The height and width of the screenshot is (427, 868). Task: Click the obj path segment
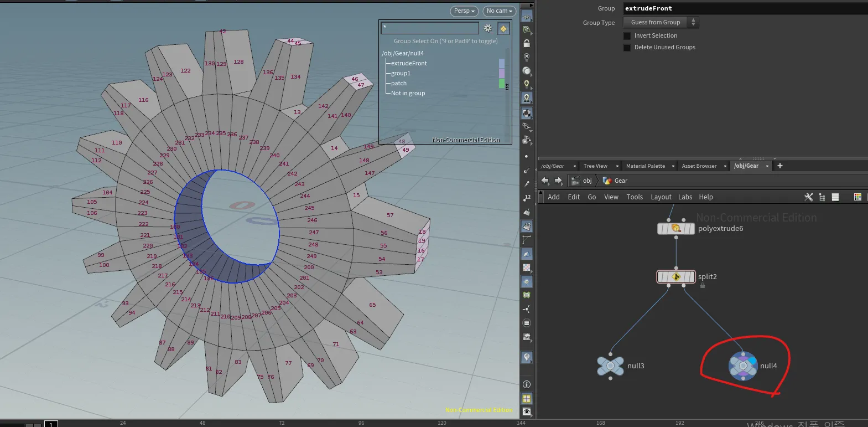coord(581,181)
